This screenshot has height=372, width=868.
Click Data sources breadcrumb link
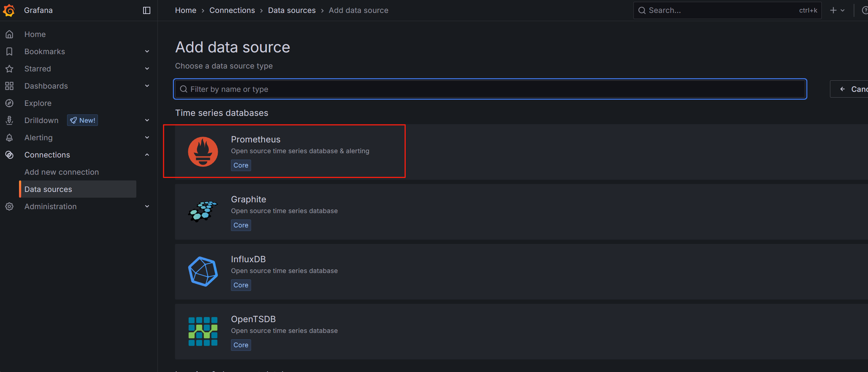[292, 10]
